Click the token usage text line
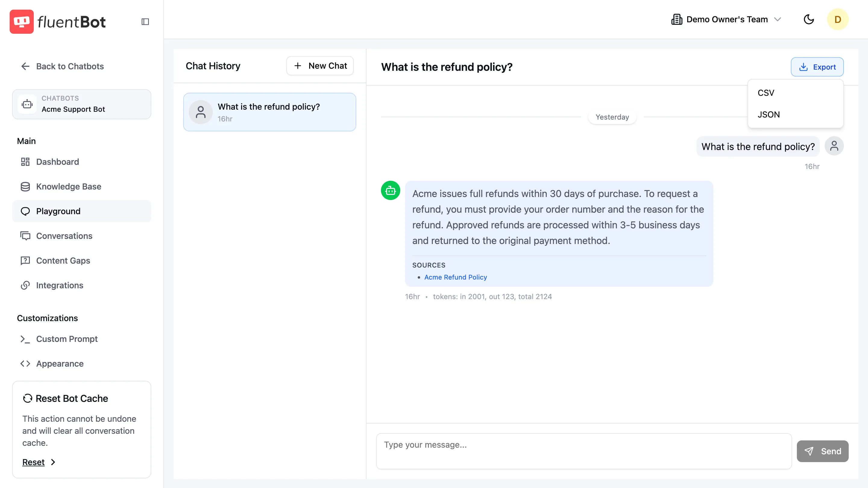The height and width of the screenshot is (488, 868). (x=492, y=297)
